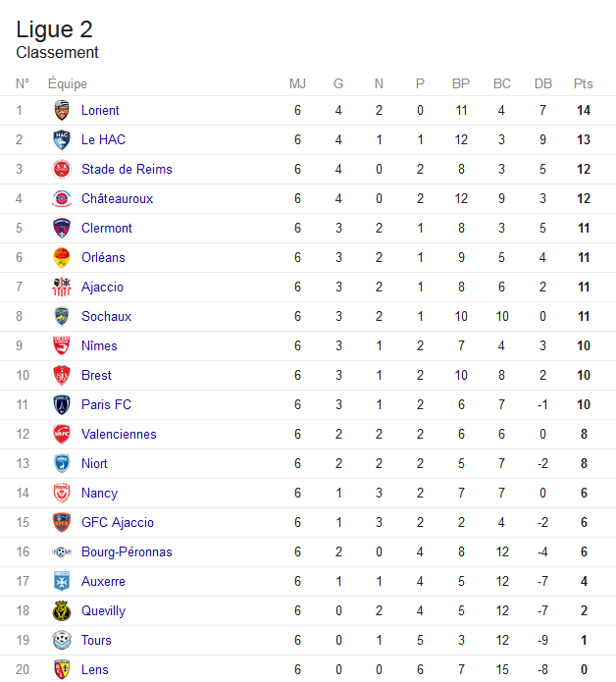Follow the Auxerre team link

click(103, 581)
